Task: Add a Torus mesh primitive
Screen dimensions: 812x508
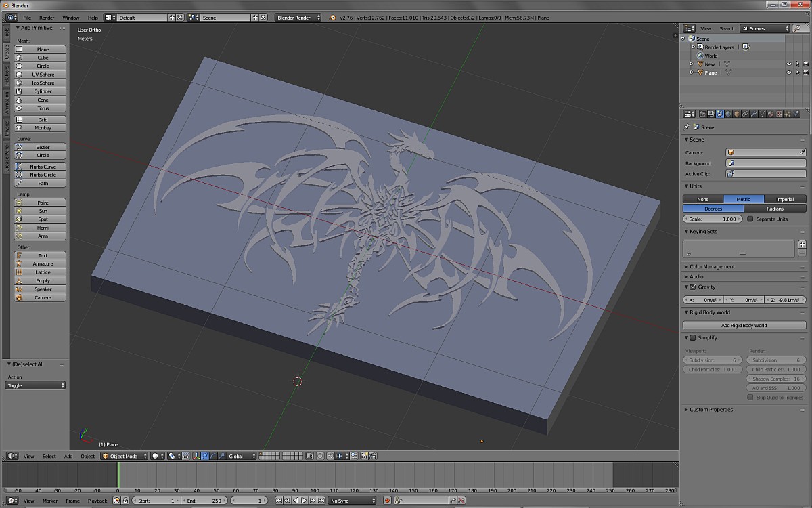Action: [42, 108]
